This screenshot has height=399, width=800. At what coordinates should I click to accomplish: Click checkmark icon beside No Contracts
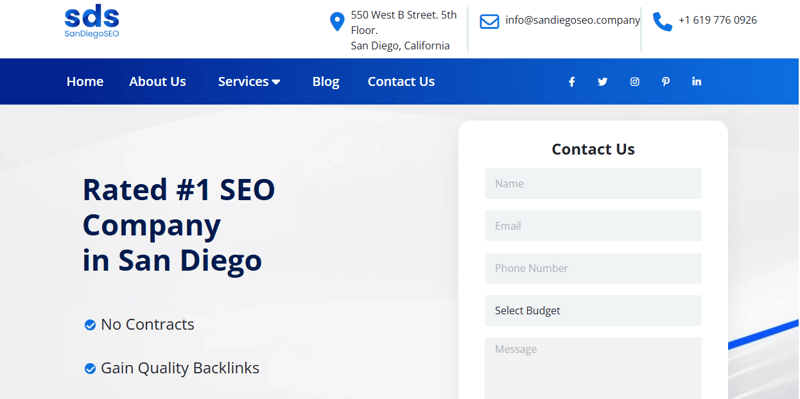pos(90,325)
